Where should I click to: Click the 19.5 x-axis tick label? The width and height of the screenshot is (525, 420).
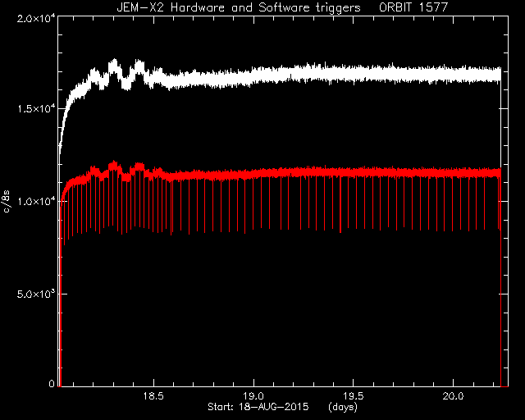354,396
